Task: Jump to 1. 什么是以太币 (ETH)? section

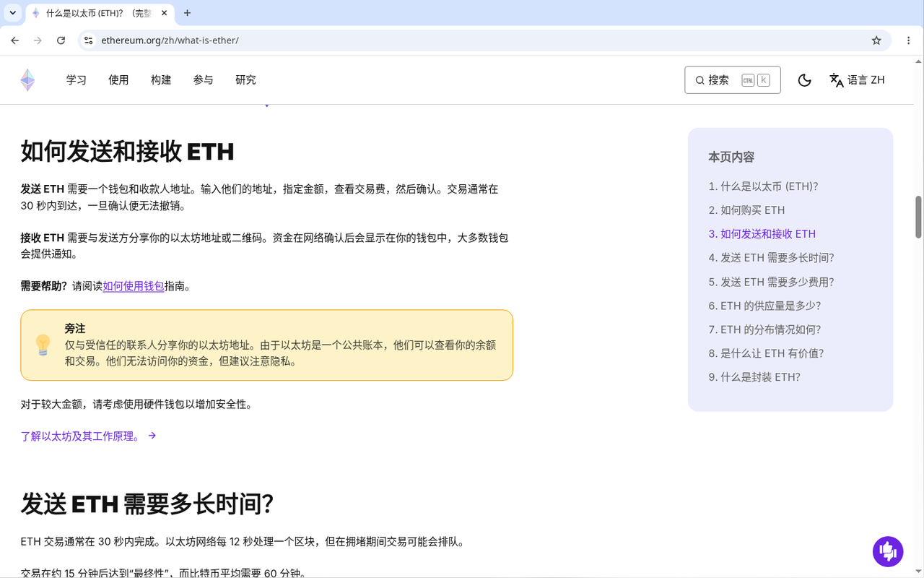Action: (x=763, y=186)
